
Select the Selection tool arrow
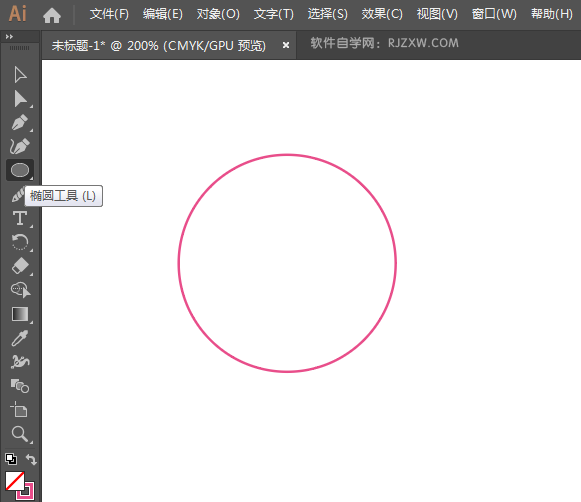(x=20, y=75)
